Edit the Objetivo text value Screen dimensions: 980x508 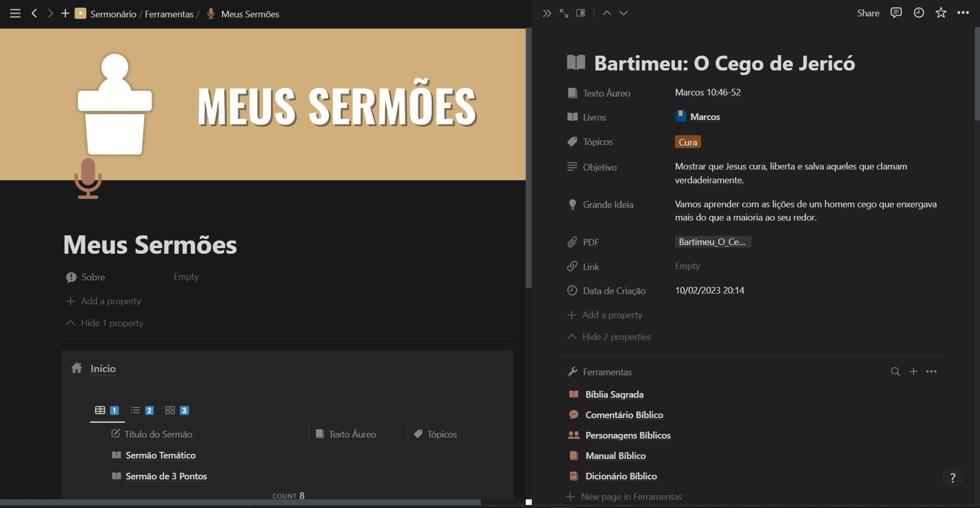791,173
